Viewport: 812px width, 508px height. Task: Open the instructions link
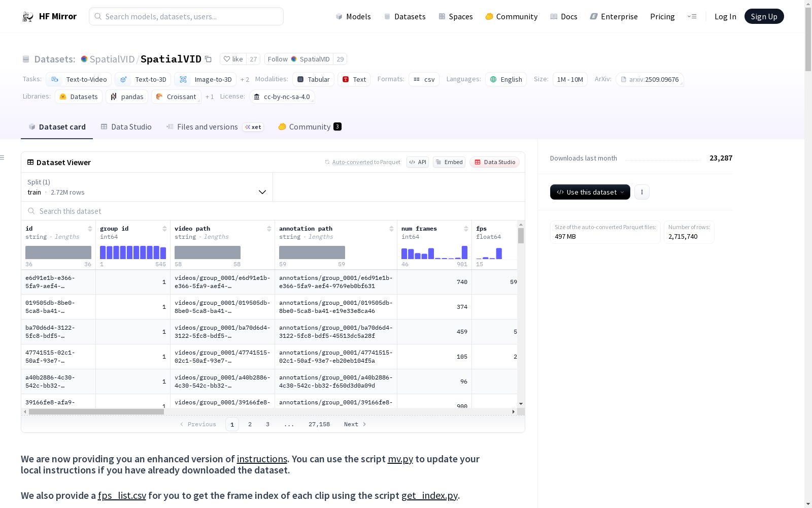point(262,459)
